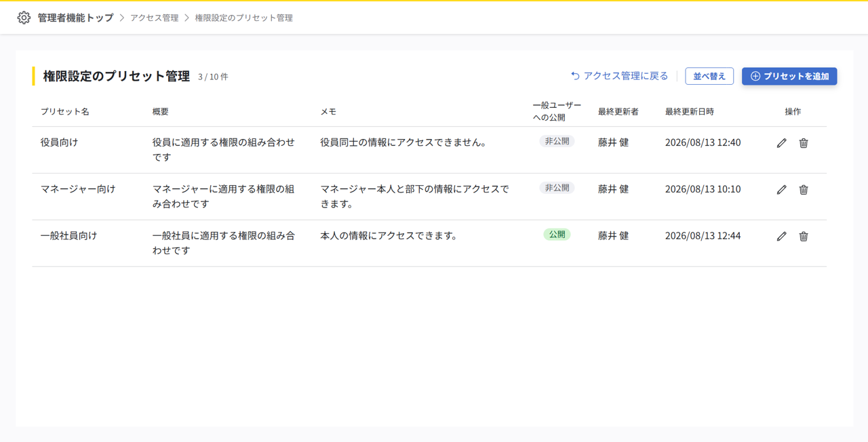The height and width of the screenshot is (442, 868).
Task: Select the 役員向け preset name
Action: click(x=60, y=142)
